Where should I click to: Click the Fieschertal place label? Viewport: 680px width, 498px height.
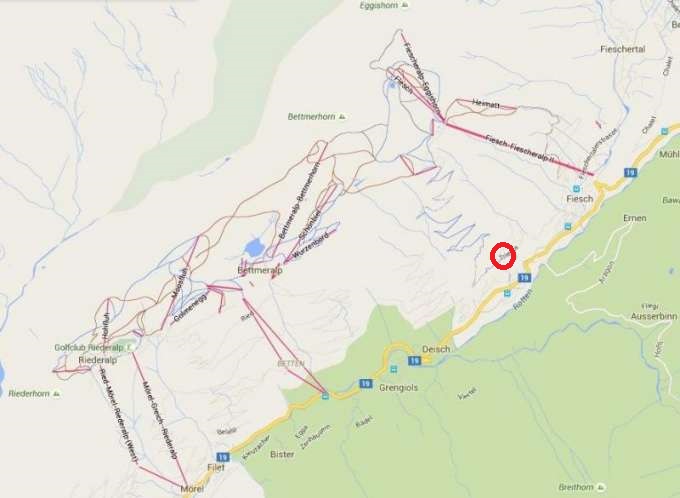pyautogui.click(x=623, y=49)
